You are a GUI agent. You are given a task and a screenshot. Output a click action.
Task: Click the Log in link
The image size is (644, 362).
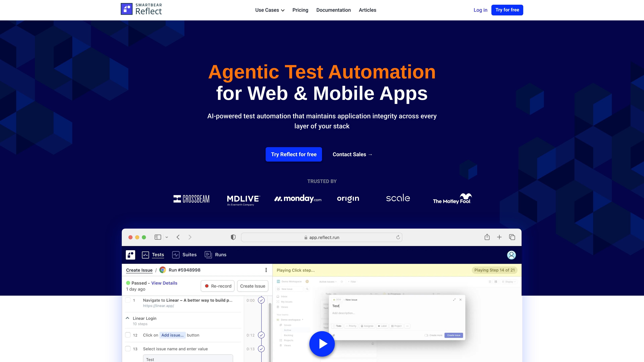(x=480, y=10)
